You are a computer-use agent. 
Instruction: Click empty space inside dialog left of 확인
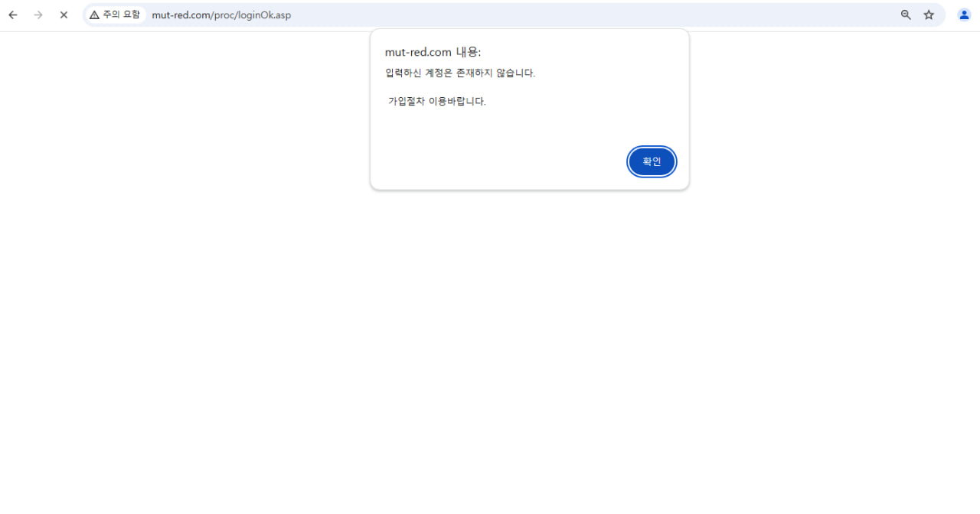[x=498, y=162]
